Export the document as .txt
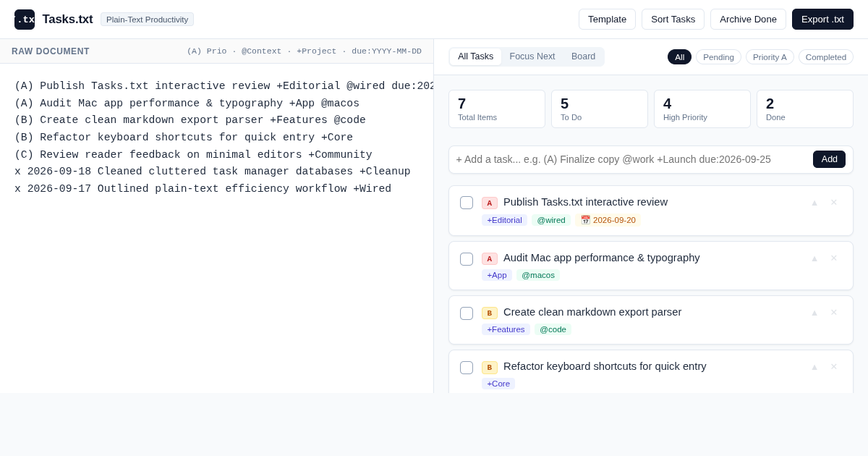The width and height of the screenshot is (868, 456). pyautogui.click(x=822, y=20)
